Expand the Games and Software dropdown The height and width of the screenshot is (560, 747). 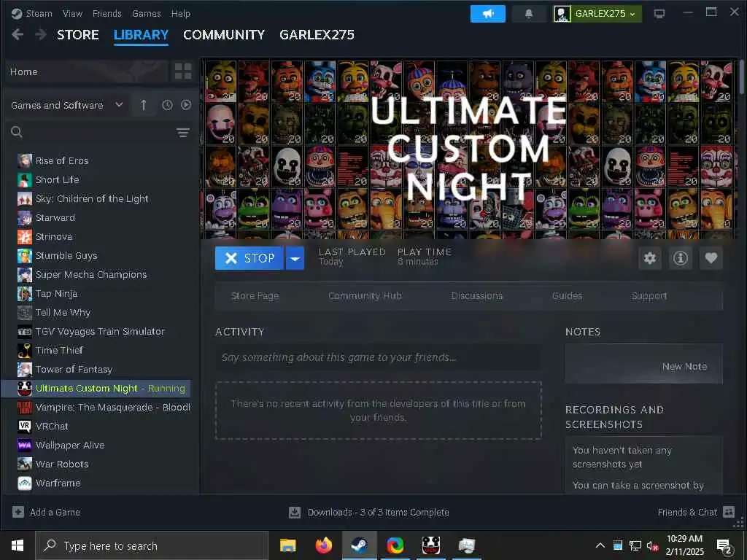119,105
